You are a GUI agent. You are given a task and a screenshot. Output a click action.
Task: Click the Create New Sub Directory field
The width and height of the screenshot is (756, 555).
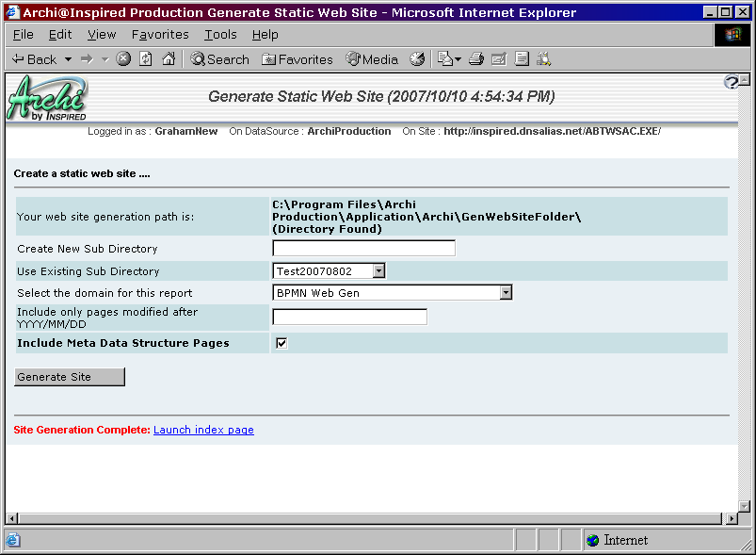point(363,249)
